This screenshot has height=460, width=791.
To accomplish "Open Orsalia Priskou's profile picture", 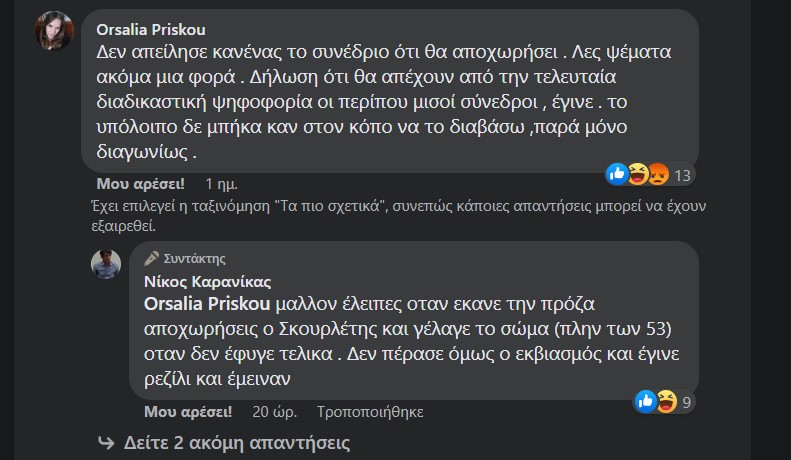I will [x=54, y=30].
